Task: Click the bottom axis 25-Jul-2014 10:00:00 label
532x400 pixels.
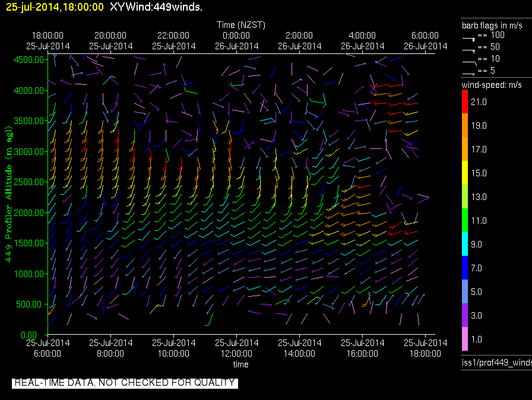Action: (x=174, y=348)
